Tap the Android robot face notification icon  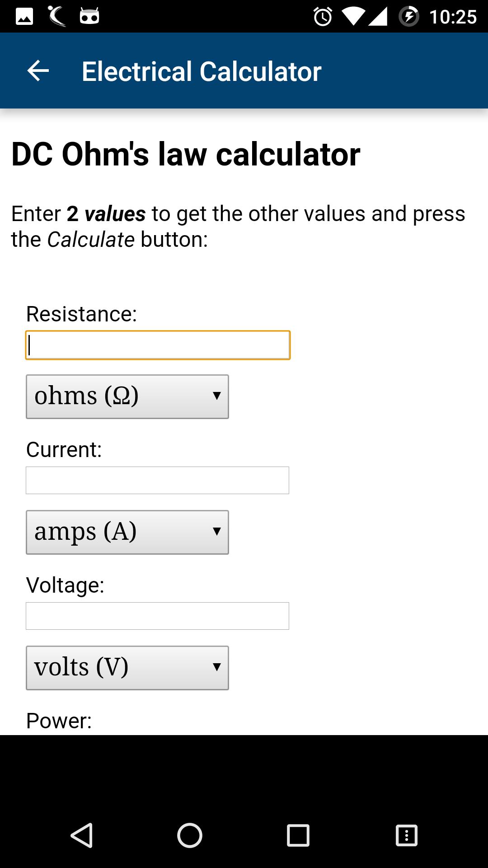click(x=89, y=17)
